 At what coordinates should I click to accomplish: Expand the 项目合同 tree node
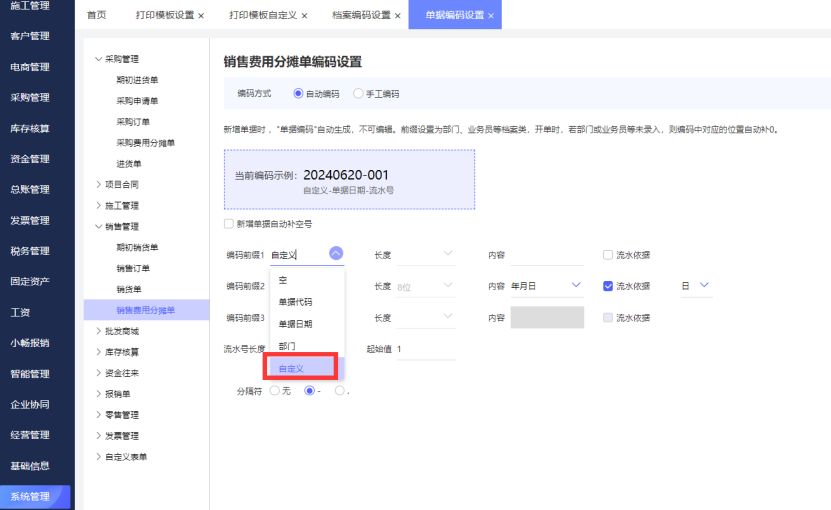[x=98, y=184]
